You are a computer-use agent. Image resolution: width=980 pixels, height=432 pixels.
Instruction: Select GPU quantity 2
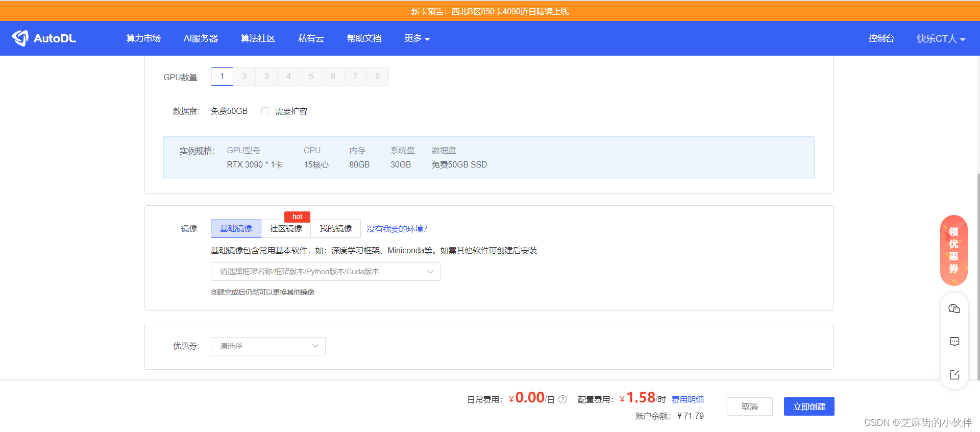(244, 77)
